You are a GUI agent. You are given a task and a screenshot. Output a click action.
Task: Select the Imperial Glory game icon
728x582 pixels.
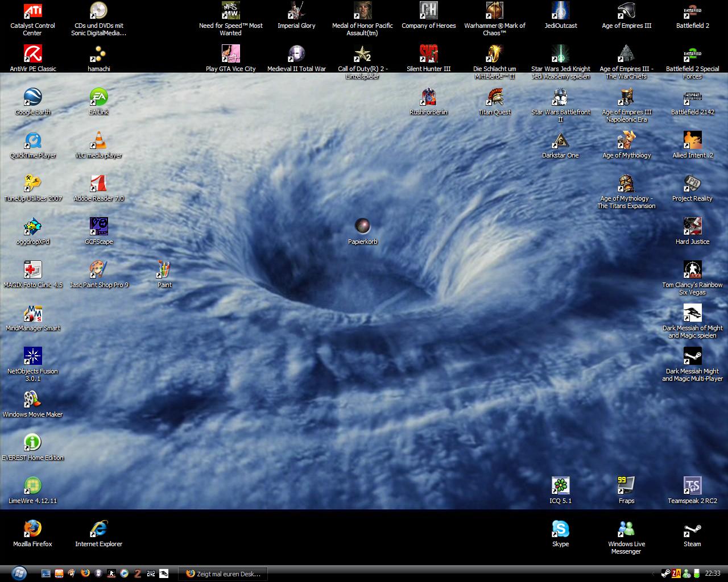[x=296, y=11]
